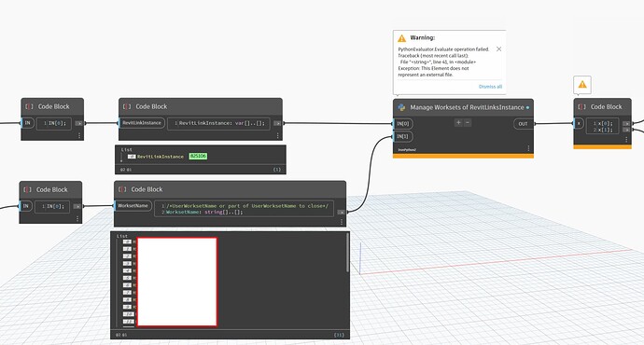Click the green element ID 825106 badge
Image resolution: width=644 pixels, height=345 pixels.
(x=198, y=157)
